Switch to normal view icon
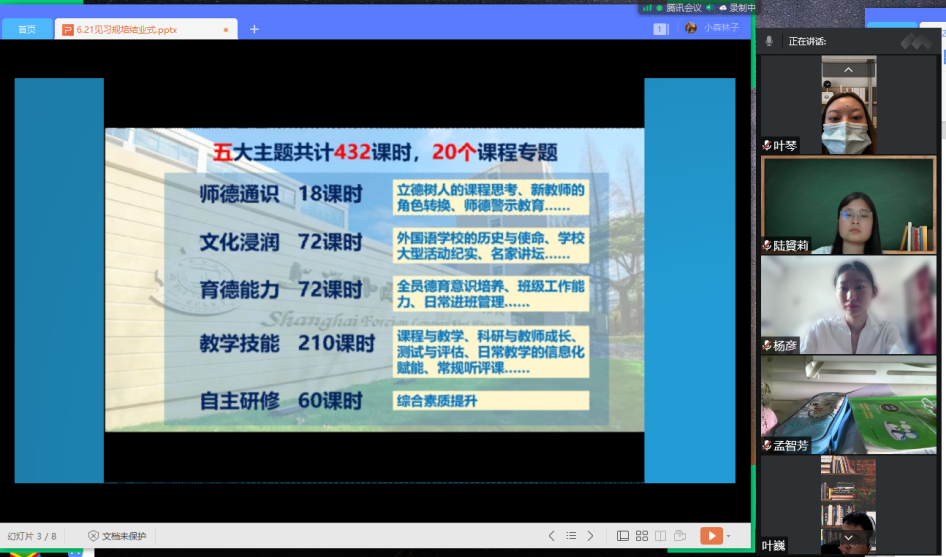Screen dimensions: 946x557 [x=623, y=536]
